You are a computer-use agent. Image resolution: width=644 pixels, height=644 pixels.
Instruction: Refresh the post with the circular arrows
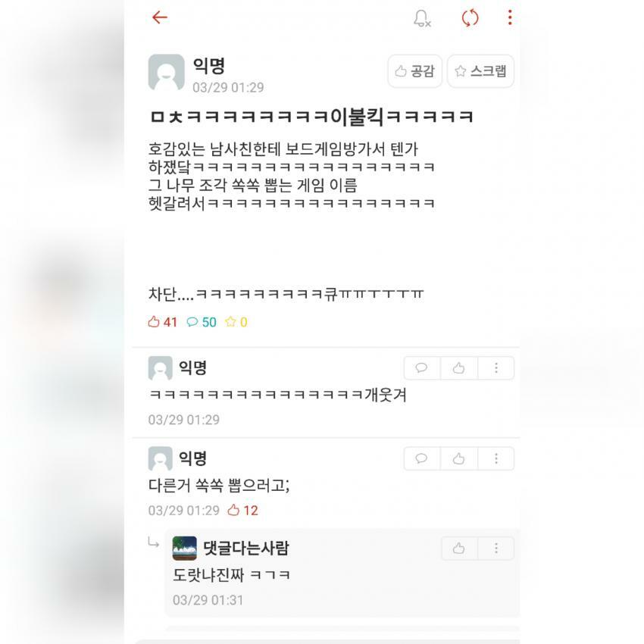tap(470, 17)
